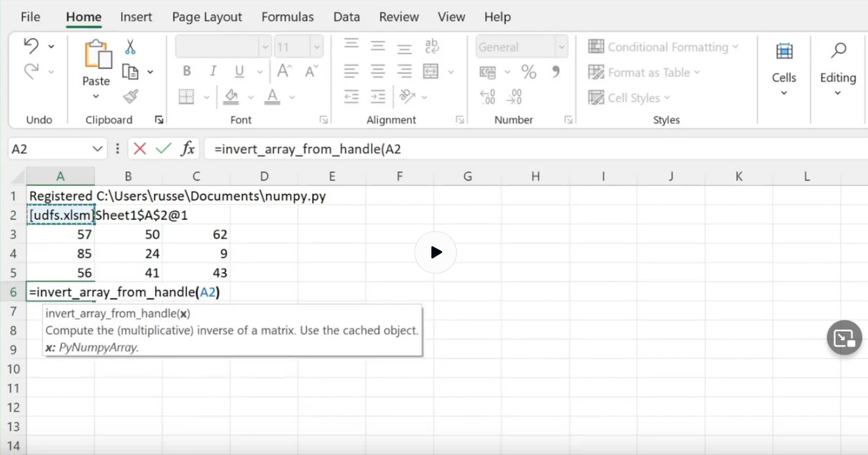
Task: Click Top Align icon
Action: tap(352, 45)
